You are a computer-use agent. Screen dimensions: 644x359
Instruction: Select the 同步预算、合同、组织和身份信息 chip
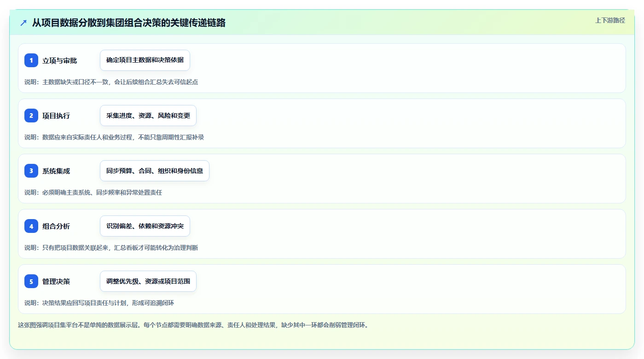point(155,171)
